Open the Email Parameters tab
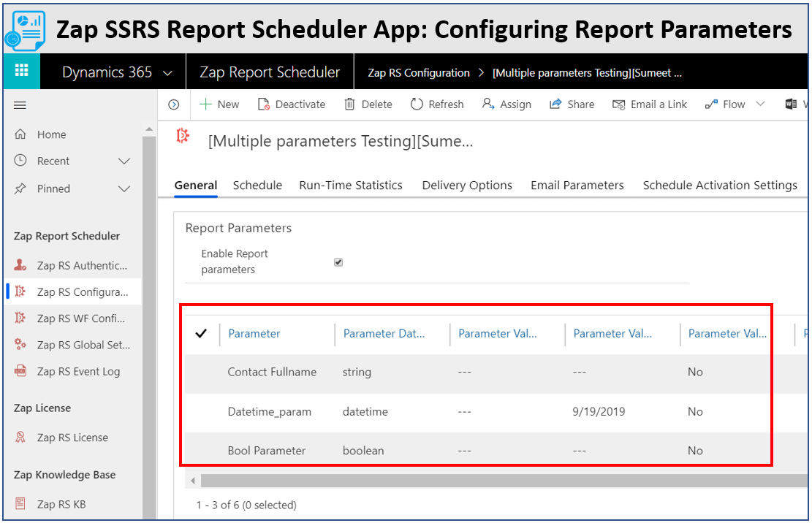Image resolution: width=812 pixels, height=523 pixels. (577, 186)
